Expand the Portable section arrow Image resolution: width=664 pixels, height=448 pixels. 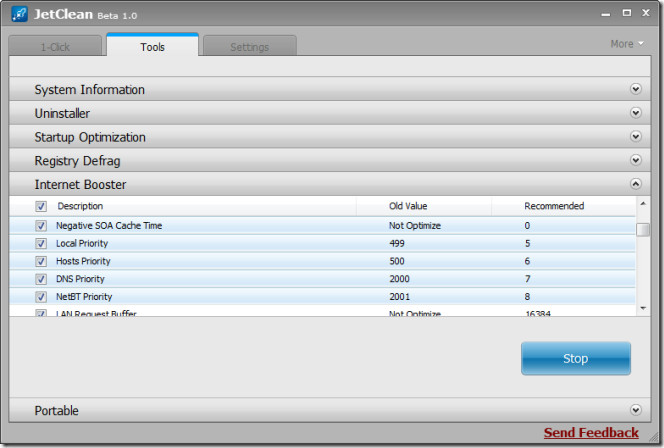[x=636, y=410]
